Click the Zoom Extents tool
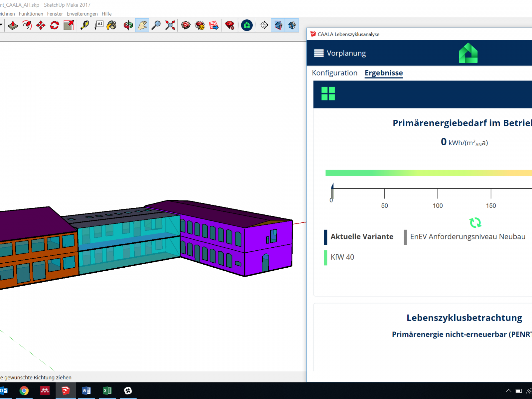 pos(170,25)
